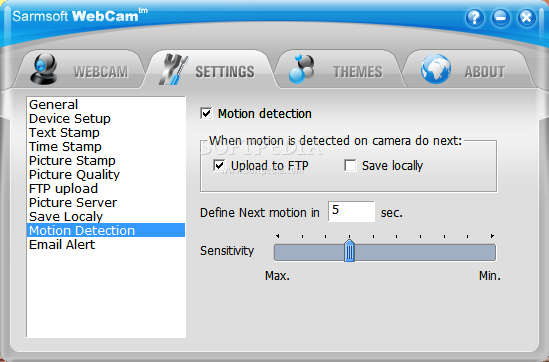Uncheck the Upload to FTP option
The height and width of the screenshot is (362, 549).
point(219,165)
